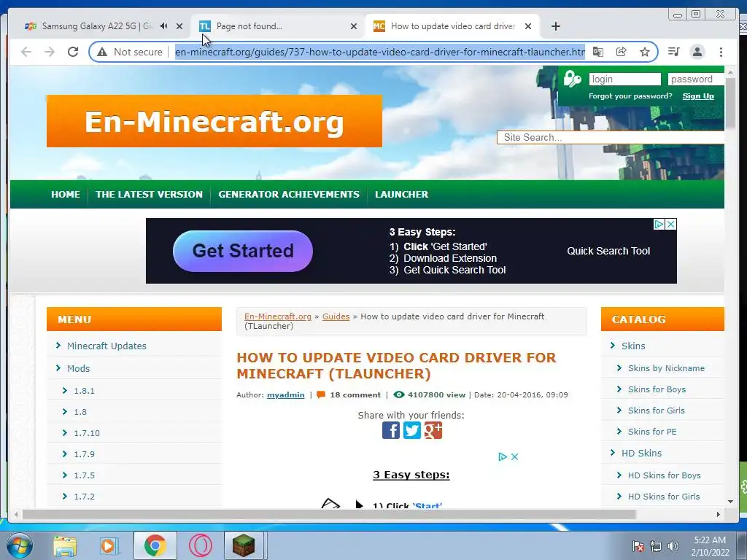Click the browser Forward arrow button

50,52
